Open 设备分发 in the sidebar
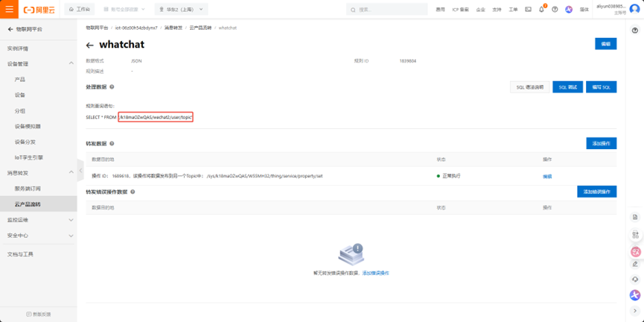The width and height of the screenshot is (644, 322). 25,142
